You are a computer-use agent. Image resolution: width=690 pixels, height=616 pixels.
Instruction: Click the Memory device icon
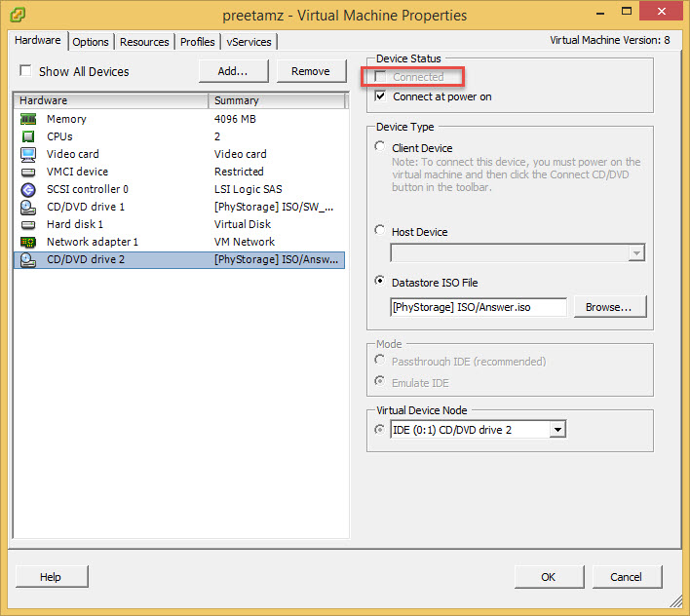pos(28,119)
